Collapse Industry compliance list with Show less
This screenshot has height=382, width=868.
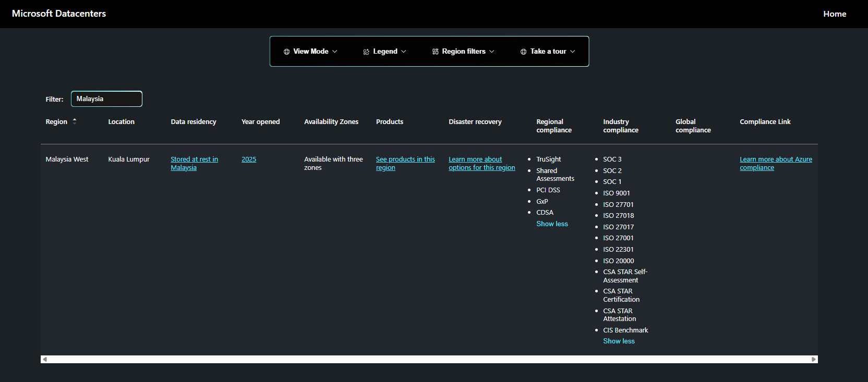(x=619, y=341)
